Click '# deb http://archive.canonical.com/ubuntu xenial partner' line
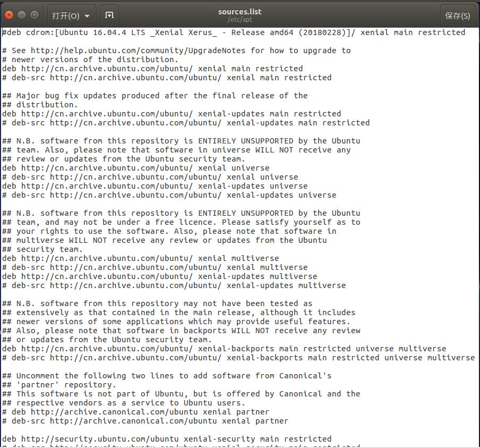This screenshot has height=448, width=480. pyautogui.click(x=135, y=412)
